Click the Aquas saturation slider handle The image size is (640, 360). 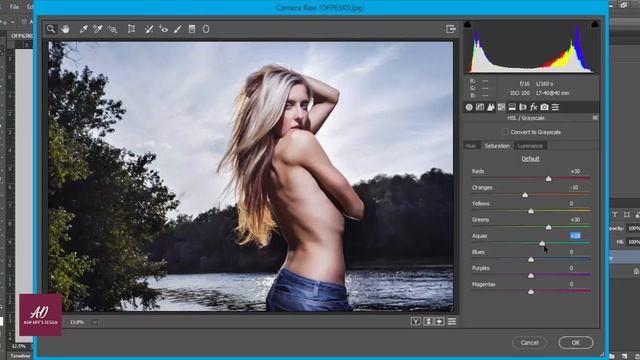tap(542, 243)
